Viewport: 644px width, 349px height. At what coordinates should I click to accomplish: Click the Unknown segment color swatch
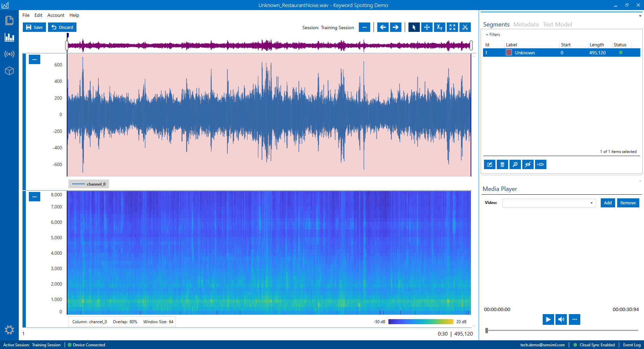(509, 53)
